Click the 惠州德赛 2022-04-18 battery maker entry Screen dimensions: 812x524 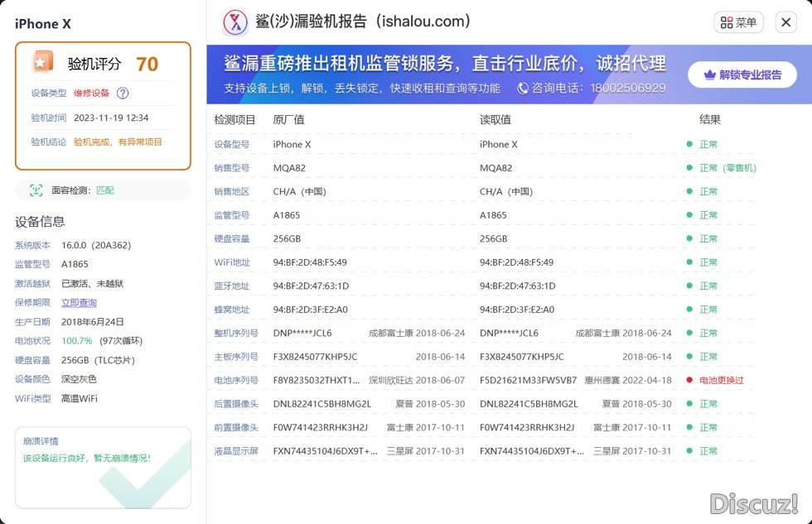click(x=628, y=380)
